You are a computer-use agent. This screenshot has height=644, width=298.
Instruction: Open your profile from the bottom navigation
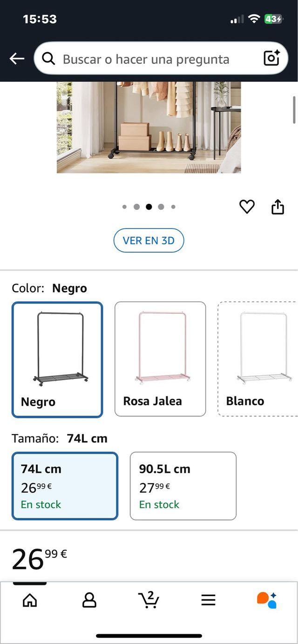click(x=89, y=600)
